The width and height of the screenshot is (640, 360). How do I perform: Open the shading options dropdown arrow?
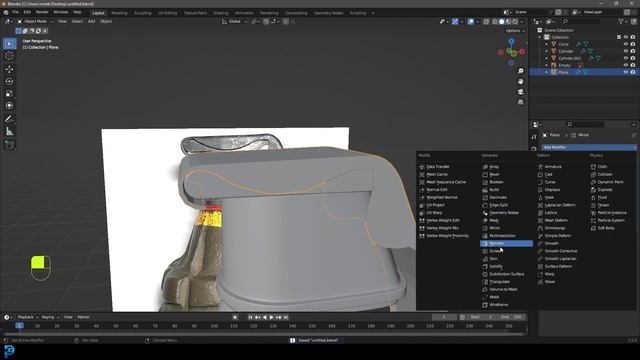pyautogui.click(x=522, y=21)
